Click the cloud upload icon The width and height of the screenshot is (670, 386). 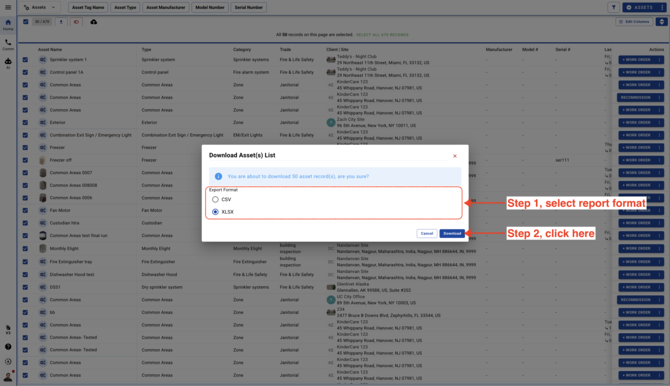click(94, 22)
